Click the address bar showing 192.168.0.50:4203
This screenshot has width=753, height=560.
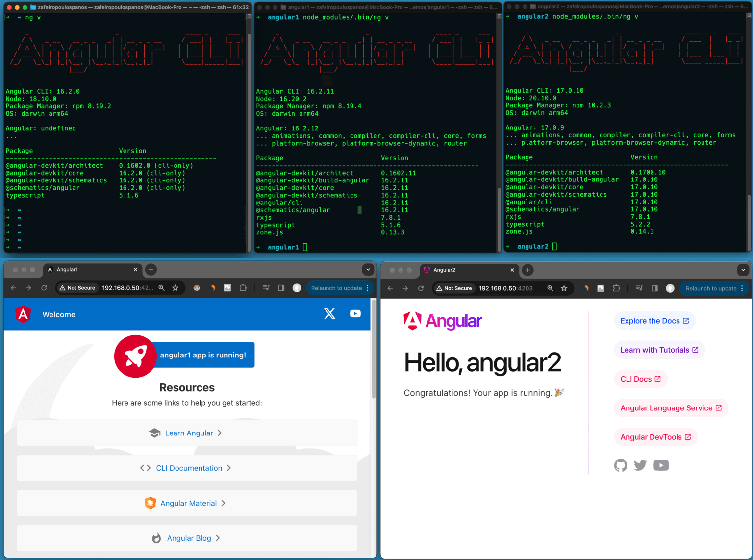pos(505,288)
